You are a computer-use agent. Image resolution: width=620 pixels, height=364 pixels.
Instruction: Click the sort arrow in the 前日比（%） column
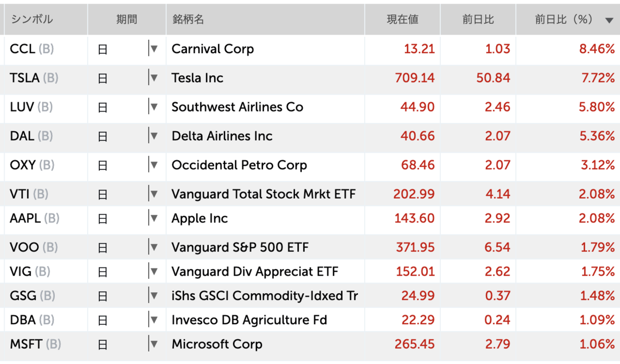(610, 19)
